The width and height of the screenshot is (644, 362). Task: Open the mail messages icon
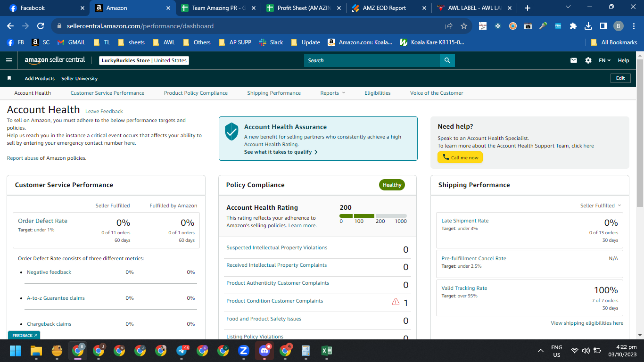point(574,60)
